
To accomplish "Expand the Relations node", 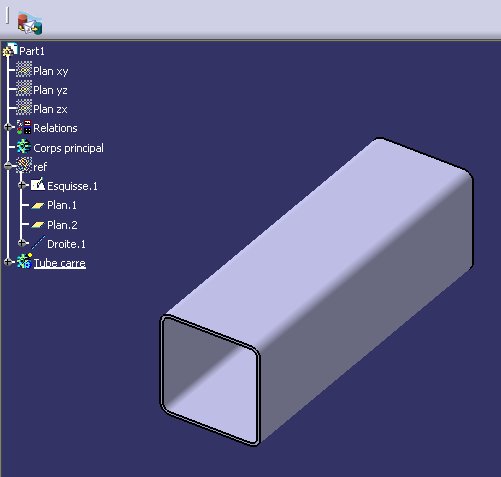I will pyautogui.click(x=8, y=127).
